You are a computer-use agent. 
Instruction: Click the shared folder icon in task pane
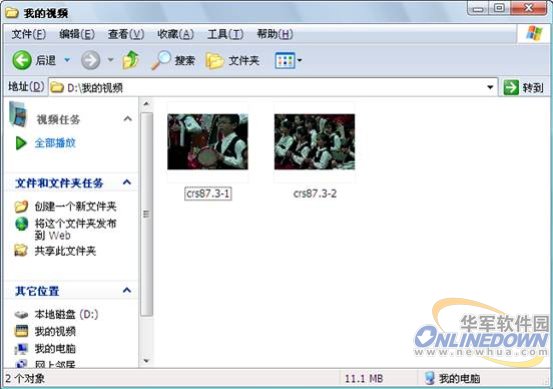tap(21, 250)
